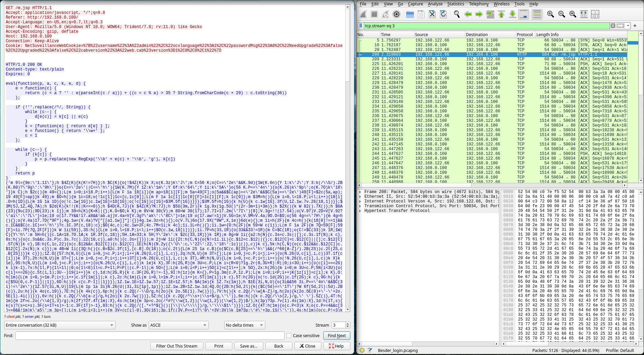The height and width of the screenshot is (355, 644).
Task: Click the save capture file icon
Action: pyautogui.click(x=421, y=14)
